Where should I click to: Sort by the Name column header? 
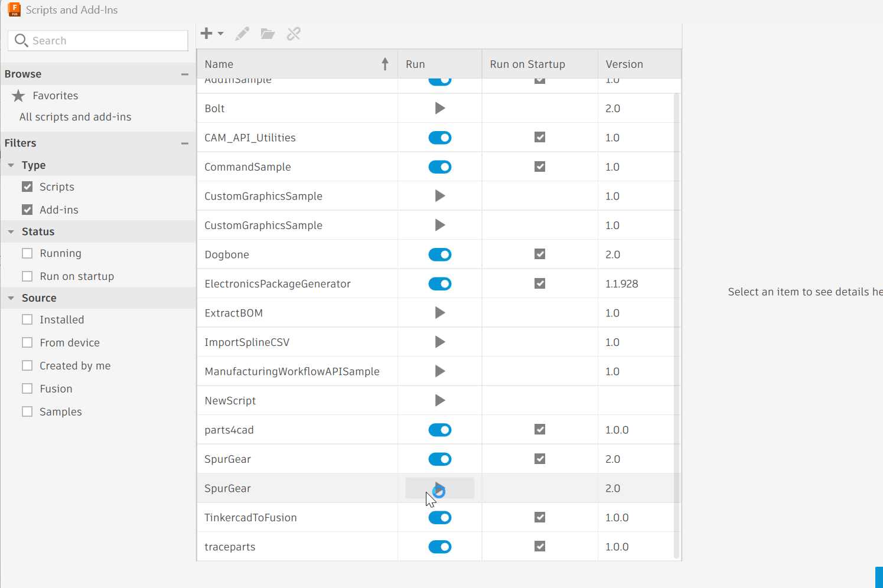click(297, 64)
